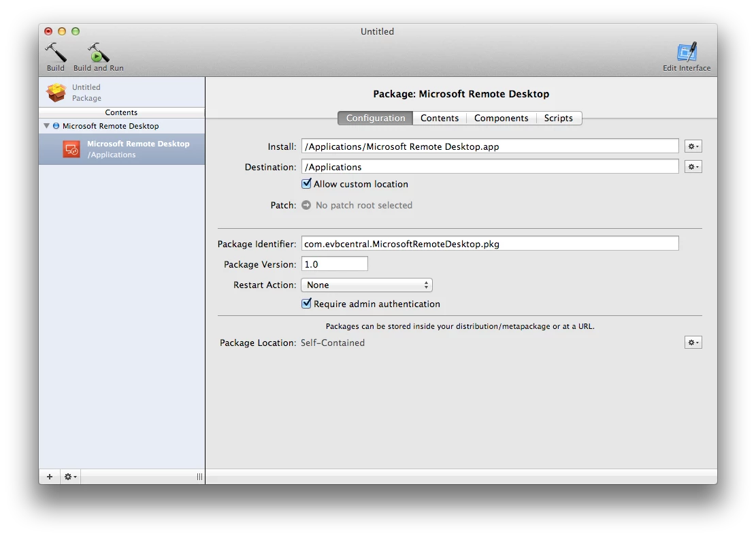Click the Package Identifier input field
This screenshot has height=538, width=756.
490,243
